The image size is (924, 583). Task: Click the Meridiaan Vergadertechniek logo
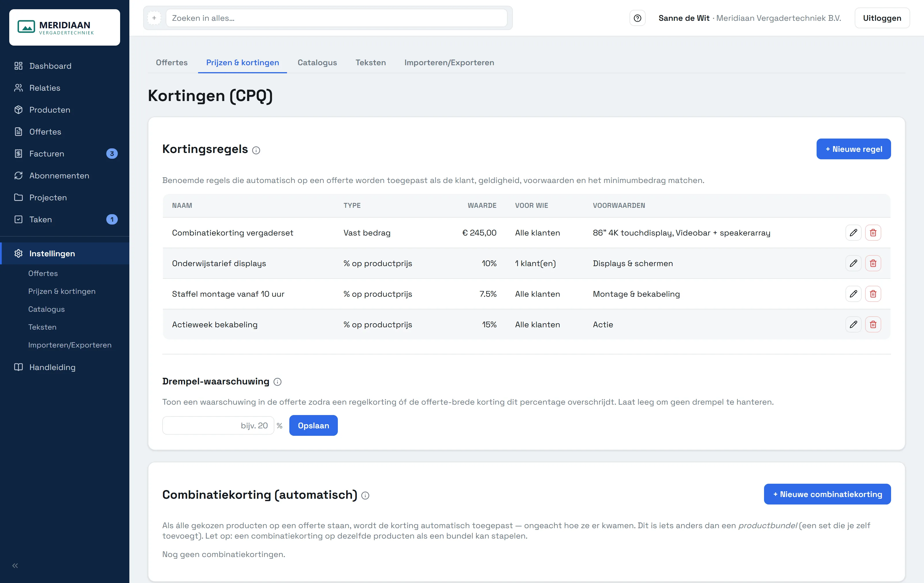[x=64, y=27]
